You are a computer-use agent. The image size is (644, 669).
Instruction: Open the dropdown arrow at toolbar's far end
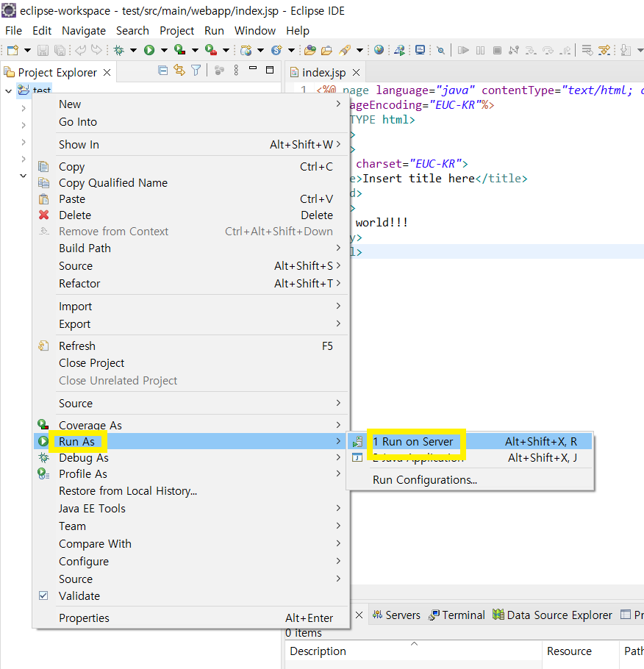(x=640, y=50)
